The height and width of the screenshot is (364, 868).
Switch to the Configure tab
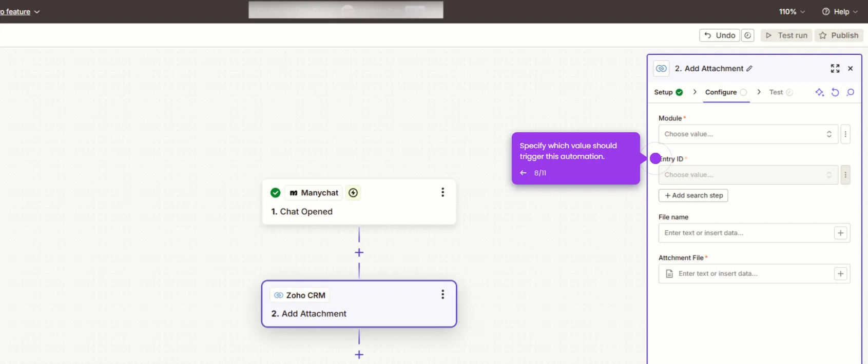[726, 92]
